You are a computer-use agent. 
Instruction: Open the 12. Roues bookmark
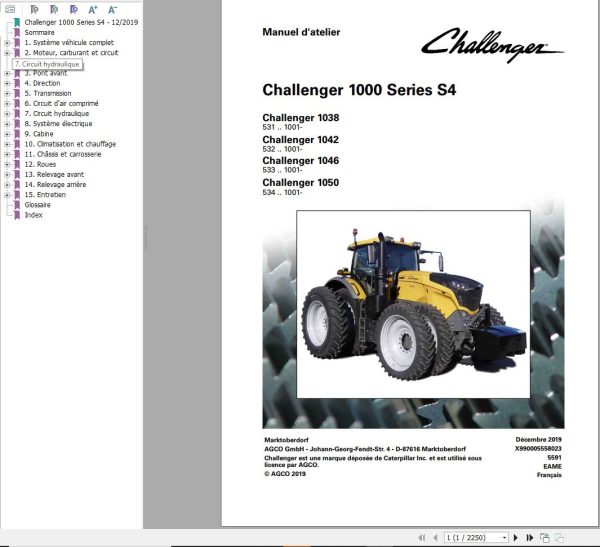pos(40,164)
